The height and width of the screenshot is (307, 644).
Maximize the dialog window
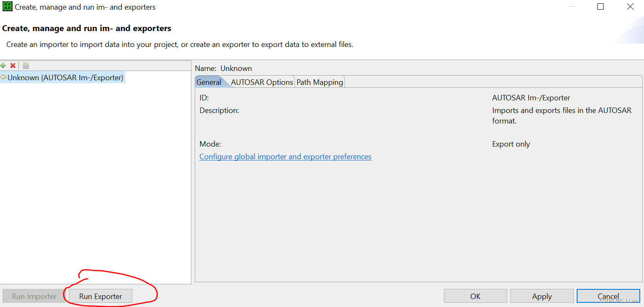600,7
